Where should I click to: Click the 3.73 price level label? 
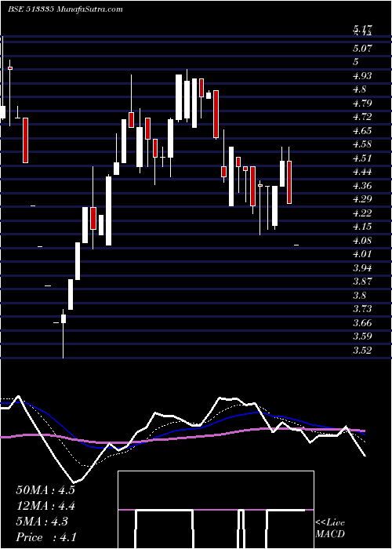pos(362,309)
